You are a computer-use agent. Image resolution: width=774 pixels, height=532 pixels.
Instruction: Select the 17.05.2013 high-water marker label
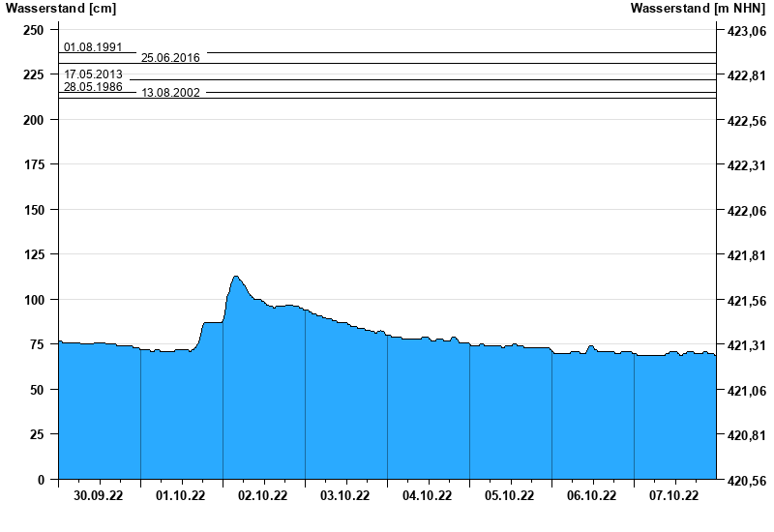pos(93,74)
